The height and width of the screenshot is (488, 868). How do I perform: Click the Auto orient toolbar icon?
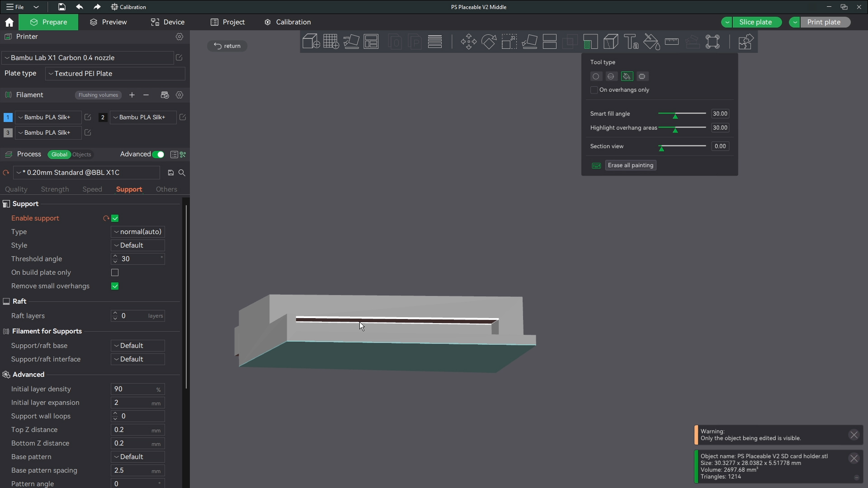[x=351, y=42]
